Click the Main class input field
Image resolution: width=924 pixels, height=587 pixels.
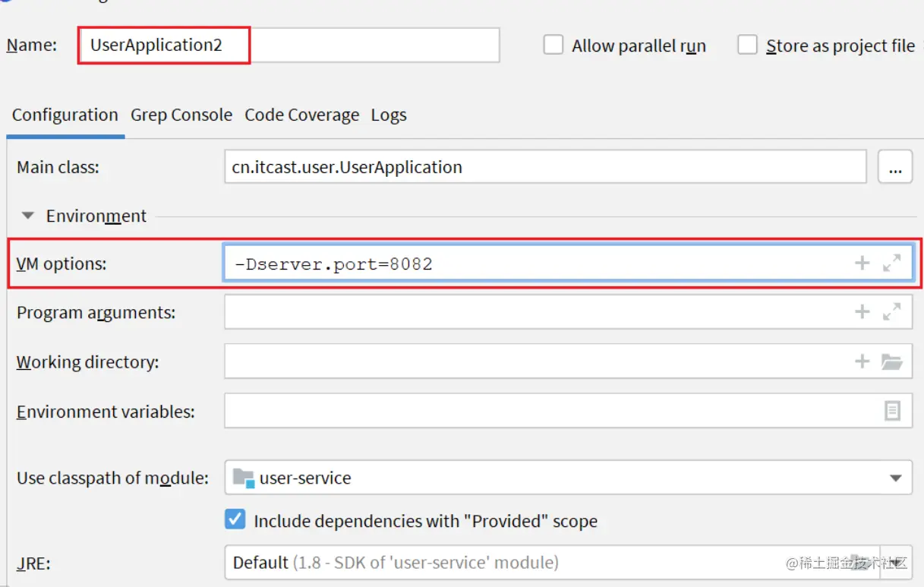(545, 167)
